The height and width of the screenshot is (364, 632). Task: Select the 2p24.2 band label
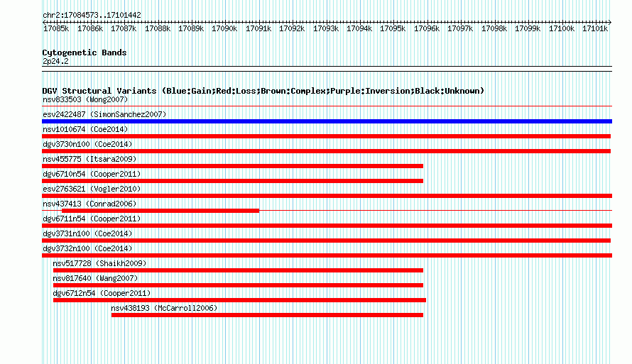coord(55,62)
